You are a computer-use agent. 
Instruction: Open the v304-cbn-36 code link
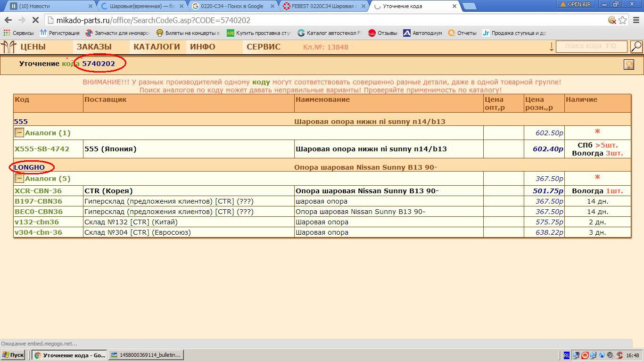(x=38, y=232)
